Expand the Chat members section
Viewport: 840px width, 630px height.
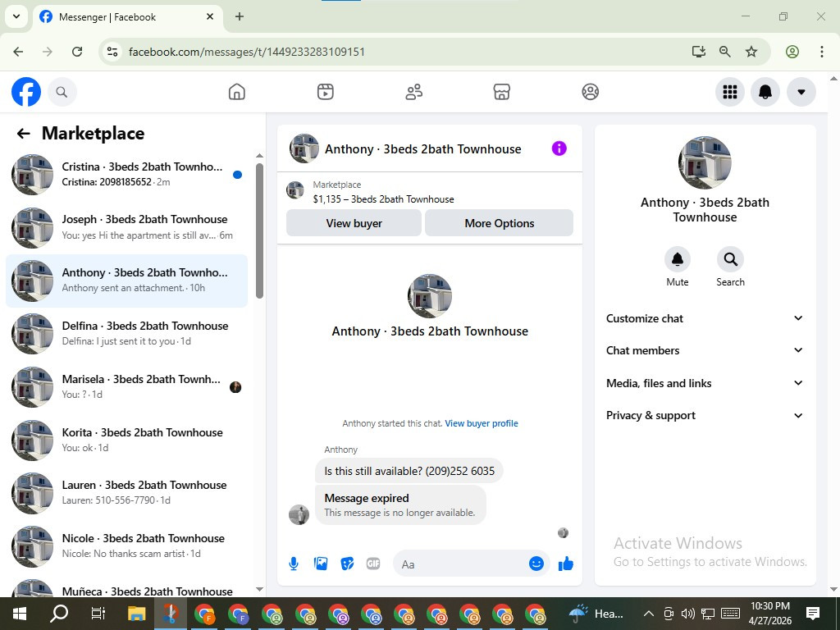705,350
